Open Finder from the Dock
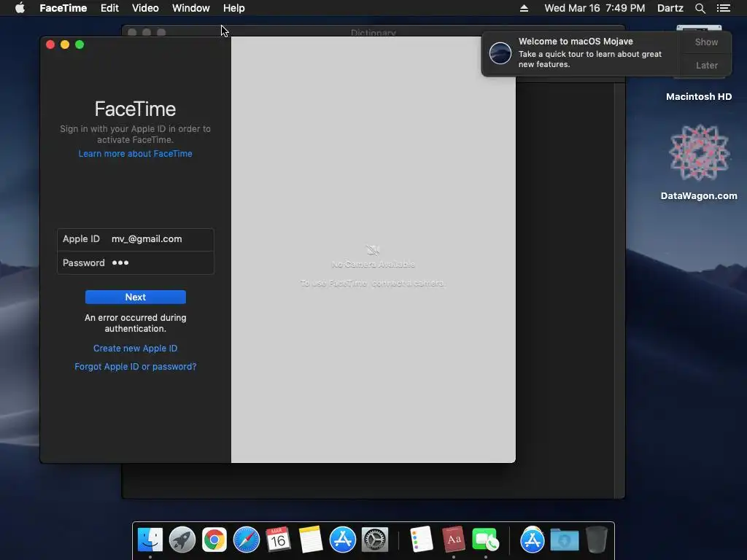Screen dimensions: 747x560 pos(150,540)
